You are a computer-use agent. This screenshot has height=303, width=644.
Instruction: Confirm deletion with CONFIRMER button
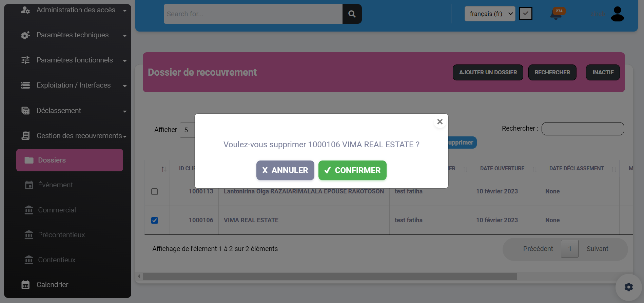click(352, 170)
